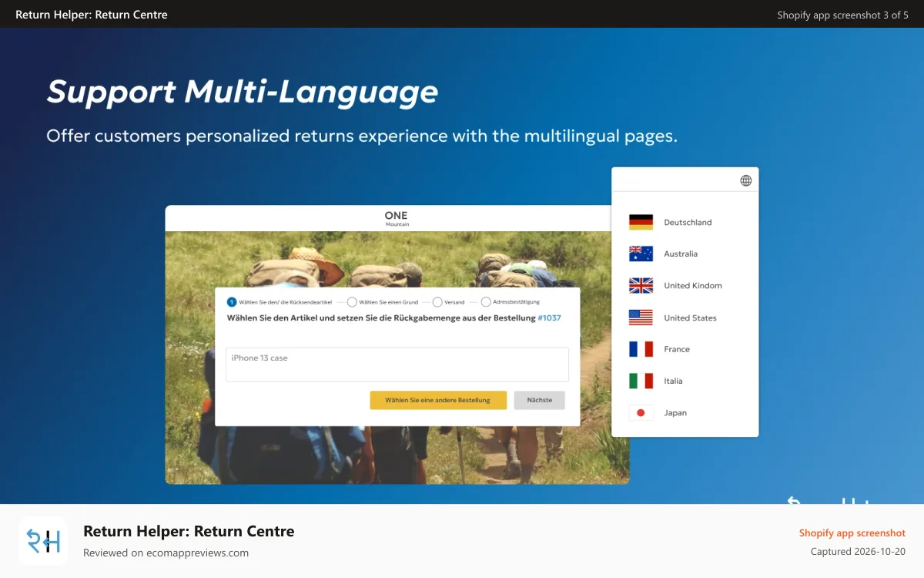Viewport: 924px width, 578px height.
Task: Click the orange Shopify app screenshot label
Action: pyautogui.click(x=852, y=533)
